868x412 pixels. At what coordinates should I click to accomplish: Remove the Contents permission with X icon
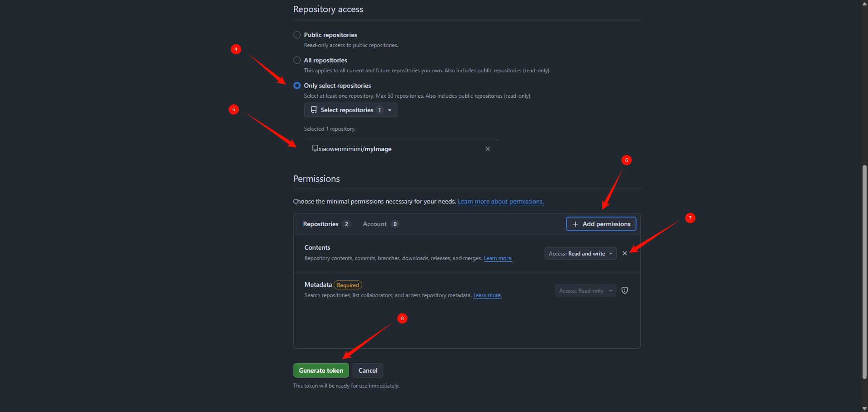(x=624, y=254)
